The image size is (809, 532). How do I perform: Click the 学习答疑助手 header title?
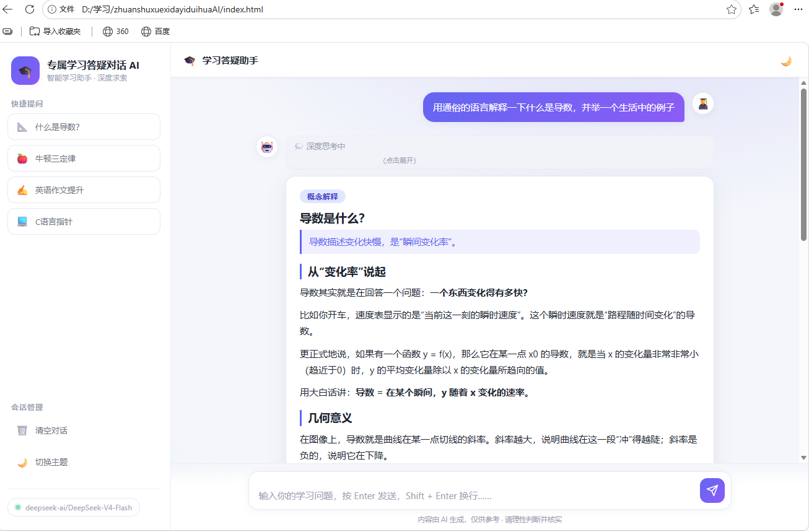[230, 61]
